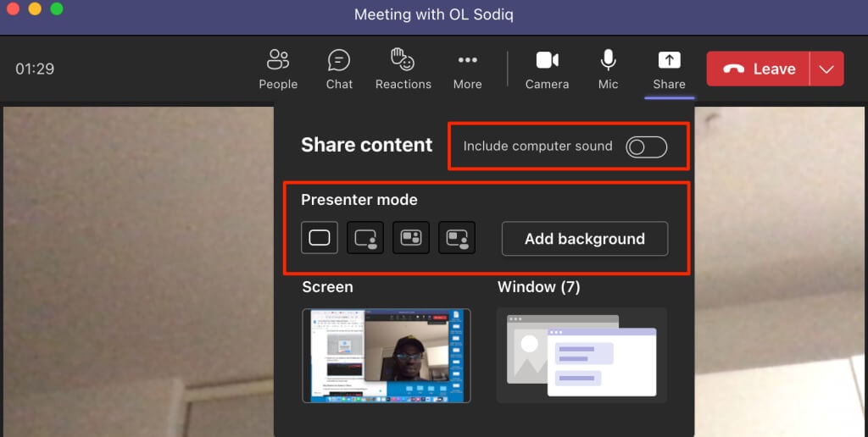This screenshot has width=868, height=437.
Task: Click the Add background button
Action: click(x=585, y=239)
